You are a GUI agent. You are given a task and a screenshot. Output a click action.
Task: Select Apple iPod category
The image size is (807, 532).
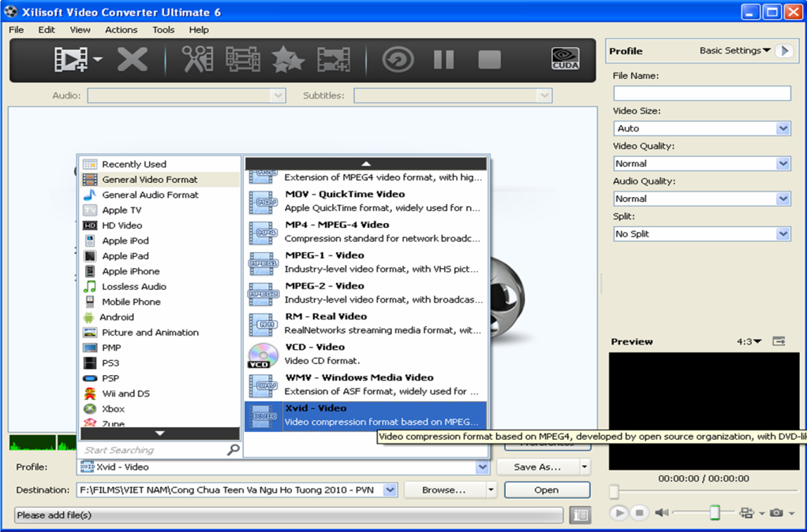[160, 240]
